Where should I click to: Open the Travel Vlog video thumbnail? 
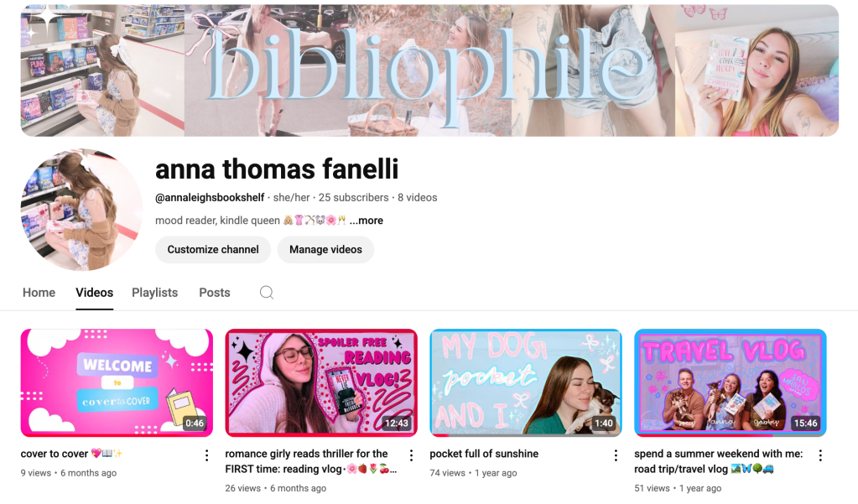731,382
